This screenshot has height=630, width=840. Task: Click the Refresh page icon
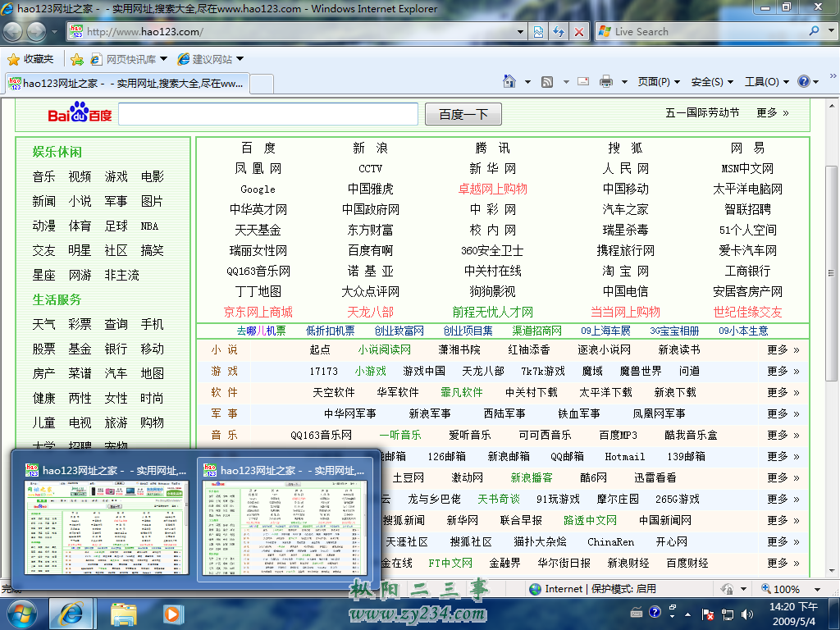(559, 32)
